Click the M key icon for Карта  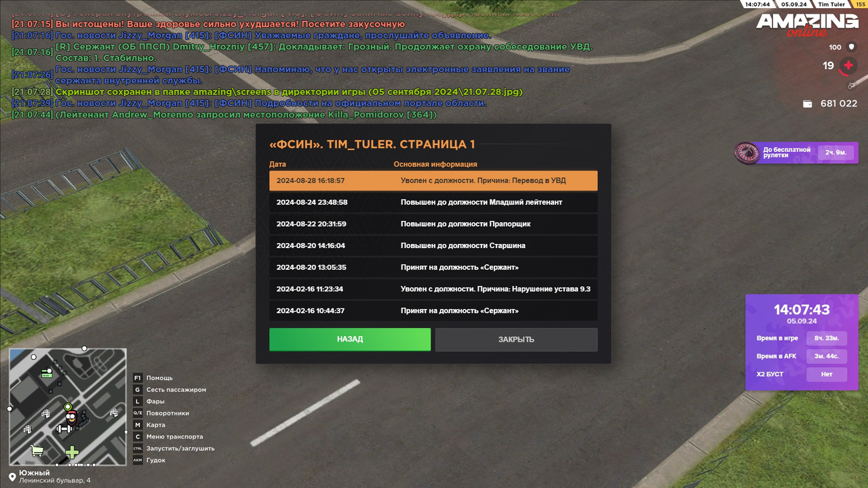pos(138,425)
